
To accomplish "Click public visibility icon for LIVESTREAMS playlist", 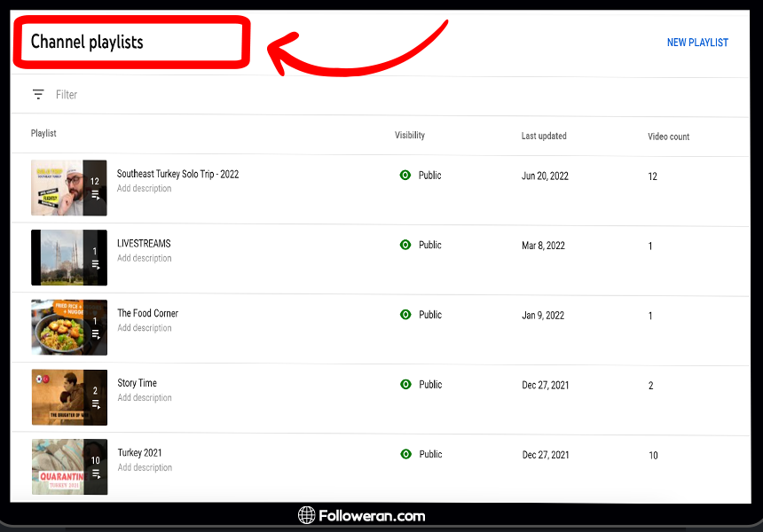I will click(405, 245).
